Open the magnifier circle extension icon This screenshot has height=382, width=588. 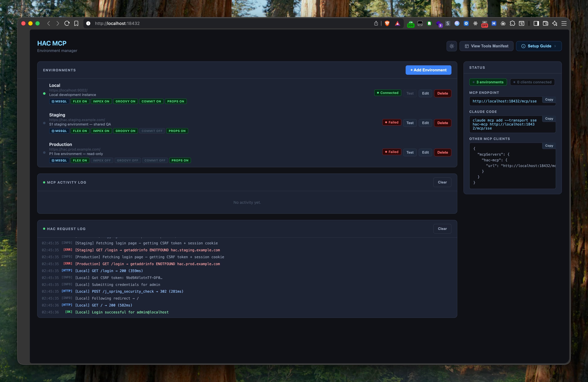[457, 24]
